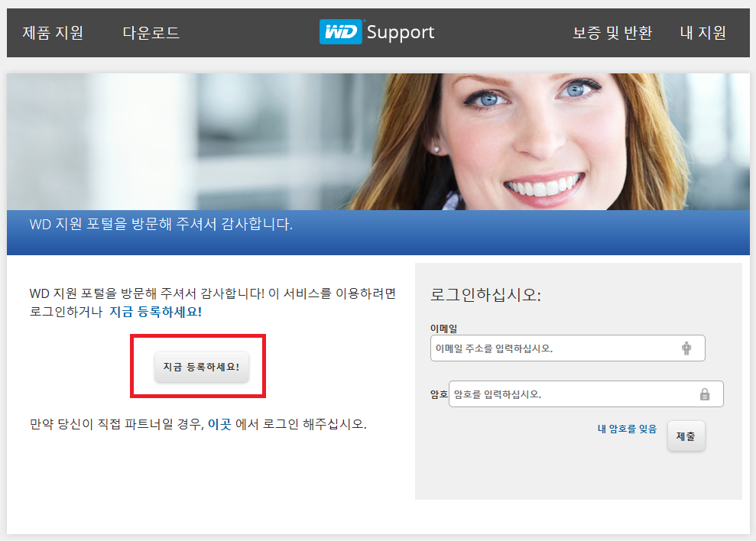Click the lock icon in password field

[x=705, y=394]
